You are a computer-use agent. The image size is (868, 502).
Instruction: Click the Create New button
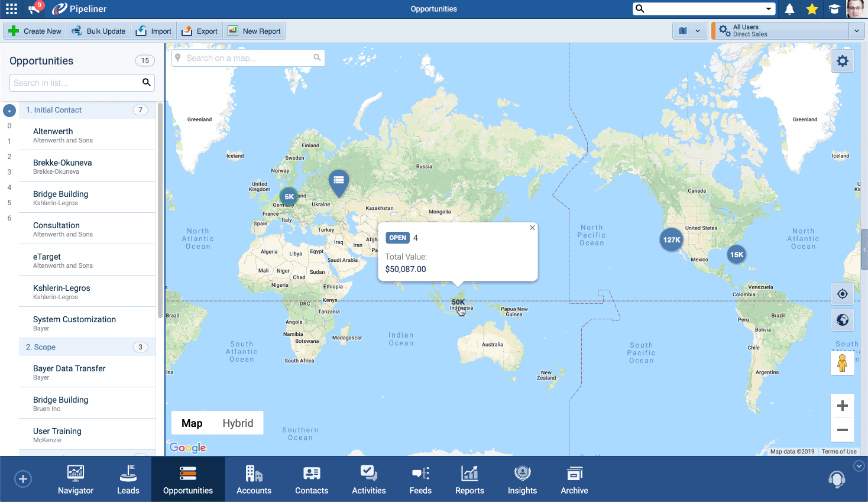tap(34, 30)
